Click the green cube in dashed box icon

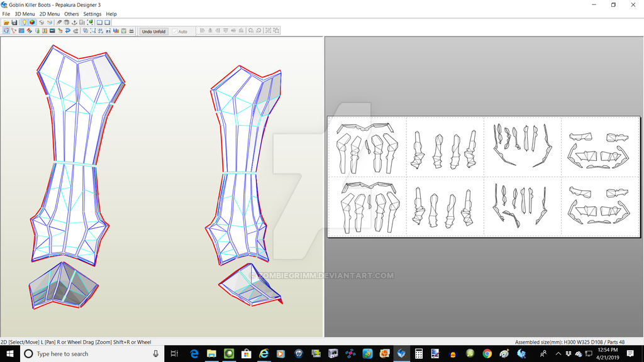coord(90,23)
